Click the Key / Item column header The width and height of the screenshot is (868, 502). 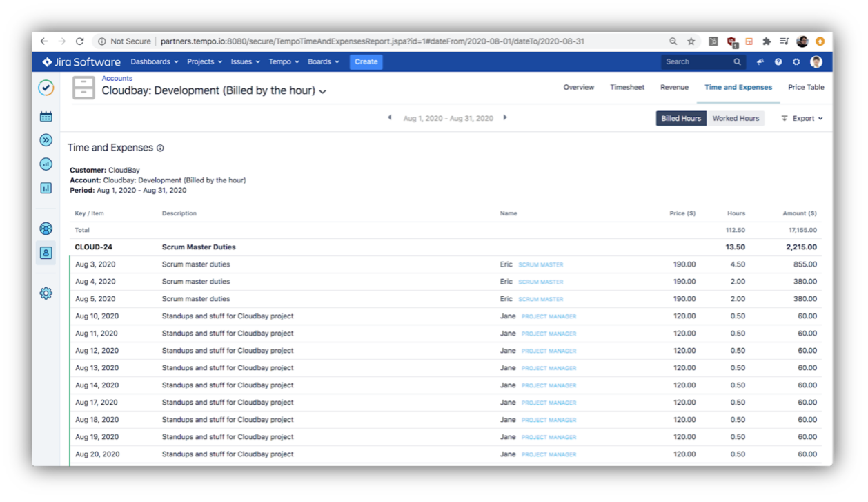pyautogui.click(x=89, y=213)
